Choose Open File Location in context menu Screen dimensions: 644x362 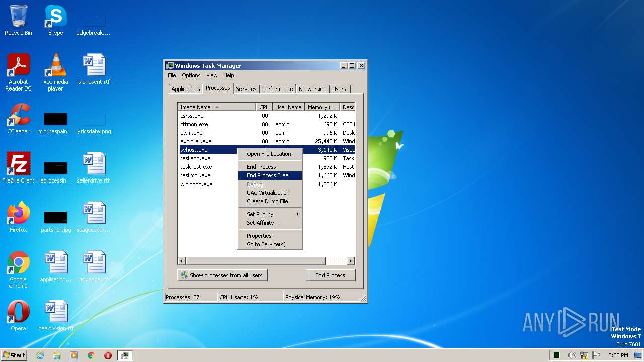[x=270, y=154]
